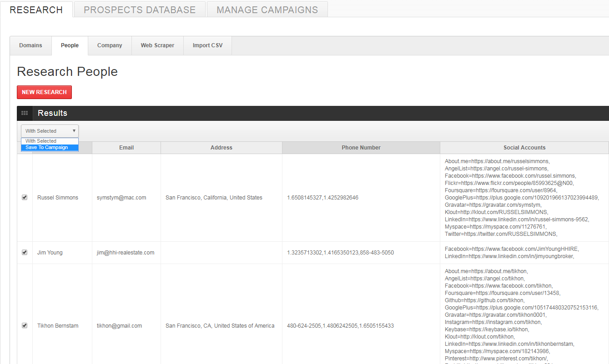Toggle checkbox for Russel Simmons row

(x=25, y=197)
